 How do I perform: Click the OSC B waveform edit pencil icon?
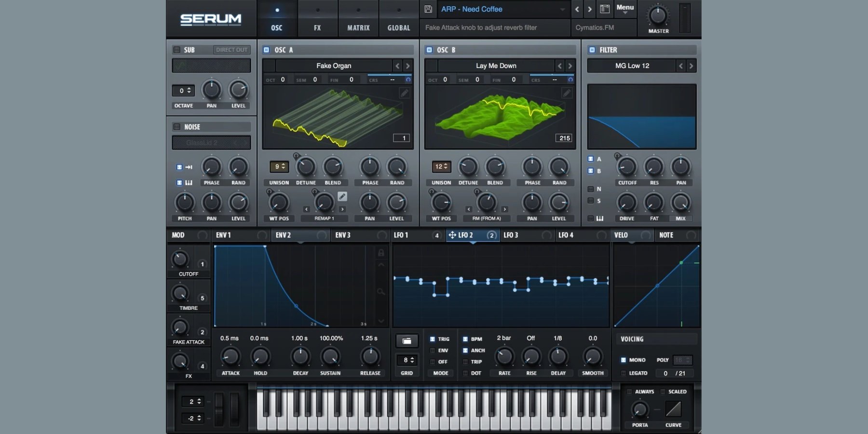click(x=567, y=93)
